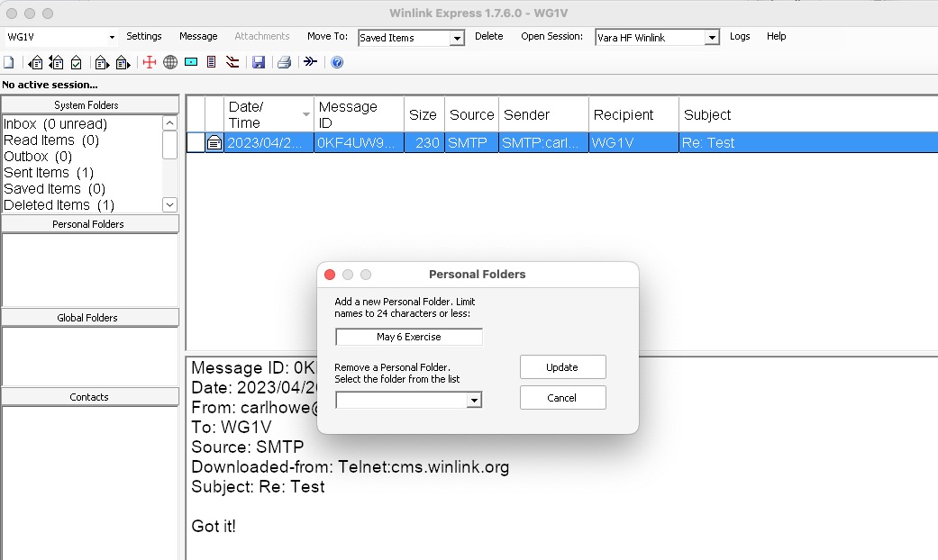This screenshot has width=938, height=560.
Task: Open the Settings menu
Action: pyautogui.click(x=144, y=36)
